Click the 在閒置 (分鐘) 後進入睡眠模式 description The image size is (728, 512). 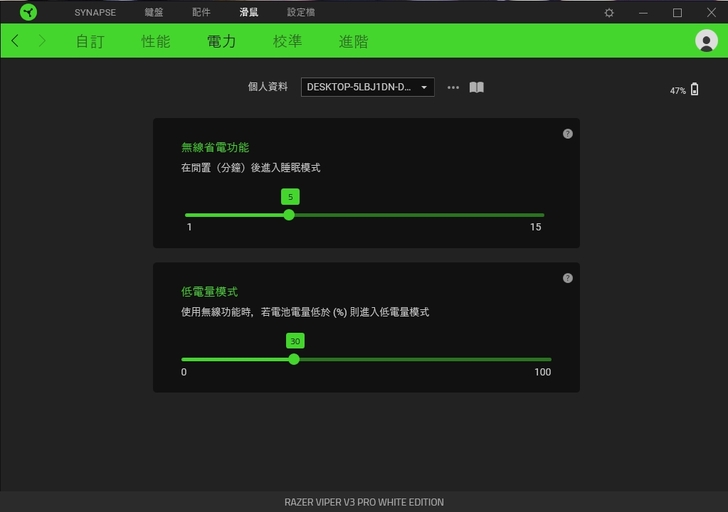coord(251,168)
